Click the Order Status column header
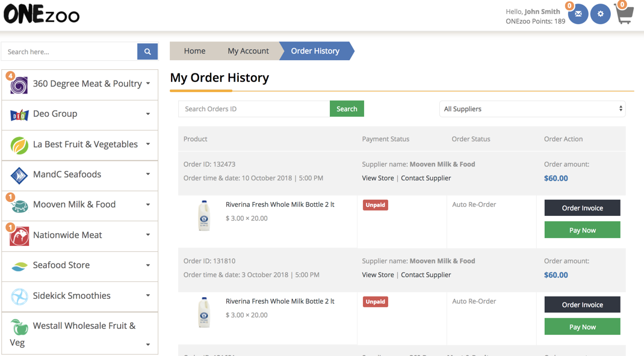The image size is (644, 356). pos(471,139)
